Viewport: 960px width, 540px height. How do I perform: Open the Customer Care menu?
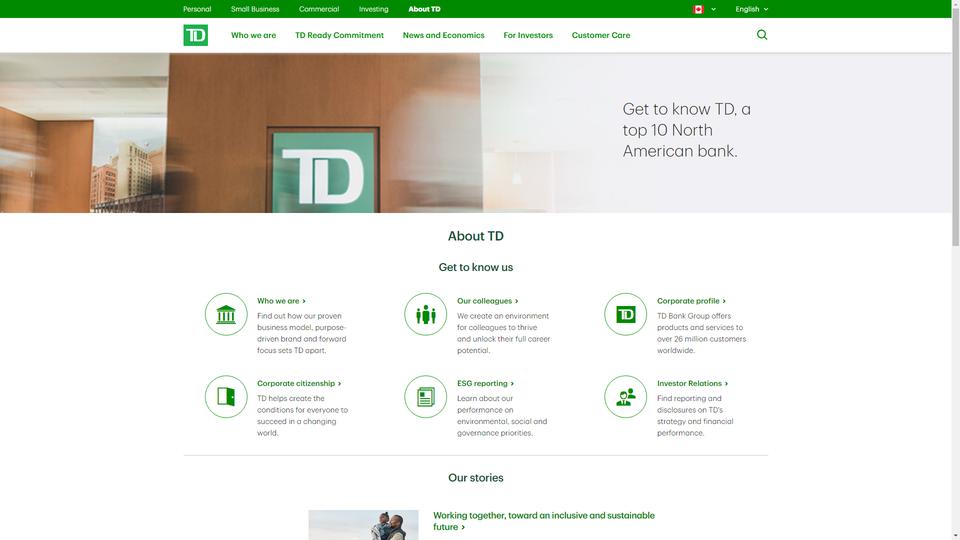pos(601,36)
